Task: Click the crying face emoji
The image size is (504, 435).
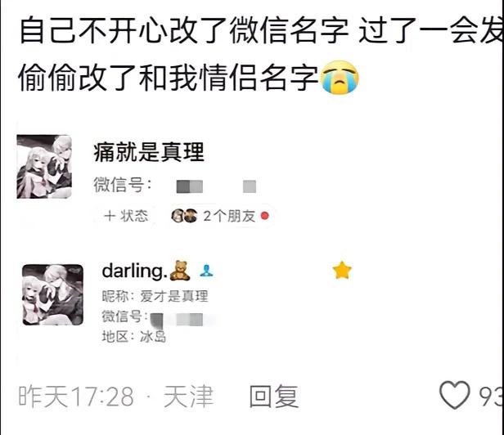Action: [x=340, y=78]
